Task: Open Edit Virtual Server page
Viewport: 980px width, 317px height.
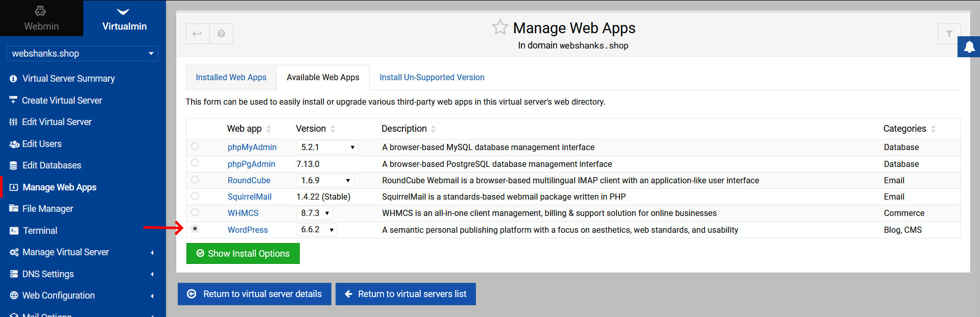Action: (x=57, y=122)
